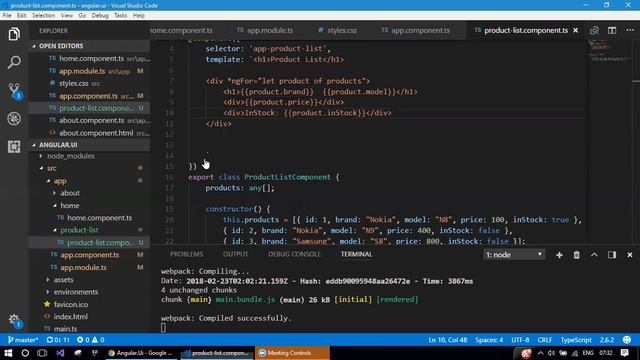Viewport: 640px width, 360px height.
Task: Open the Explorer view in activity bar
Action: coord(14,34)
